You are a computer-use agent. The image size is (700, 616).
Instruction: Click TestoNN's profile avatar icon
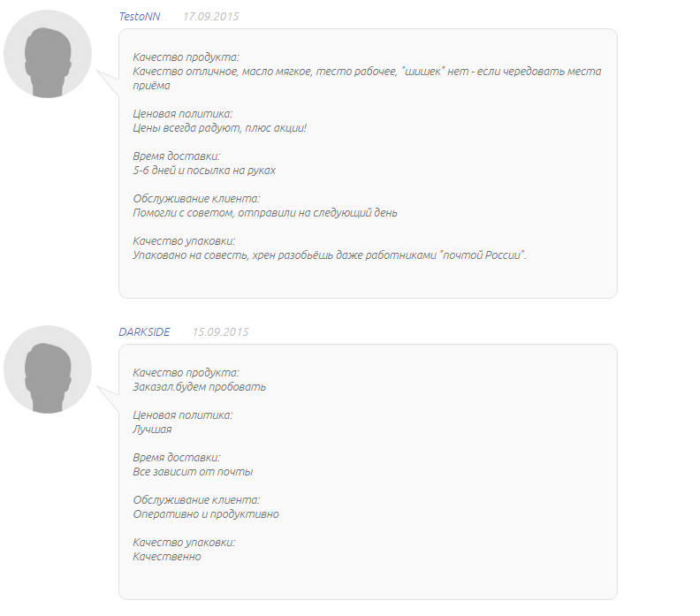point(48,55)
